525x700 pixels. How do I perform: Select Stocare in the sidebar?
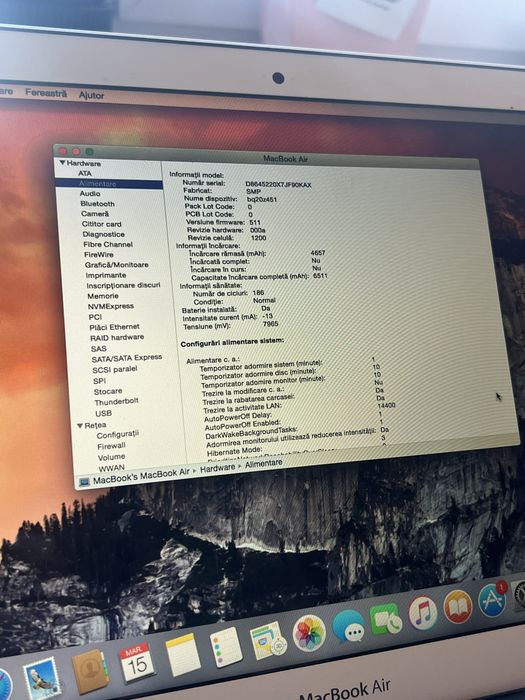coord(108,392)
